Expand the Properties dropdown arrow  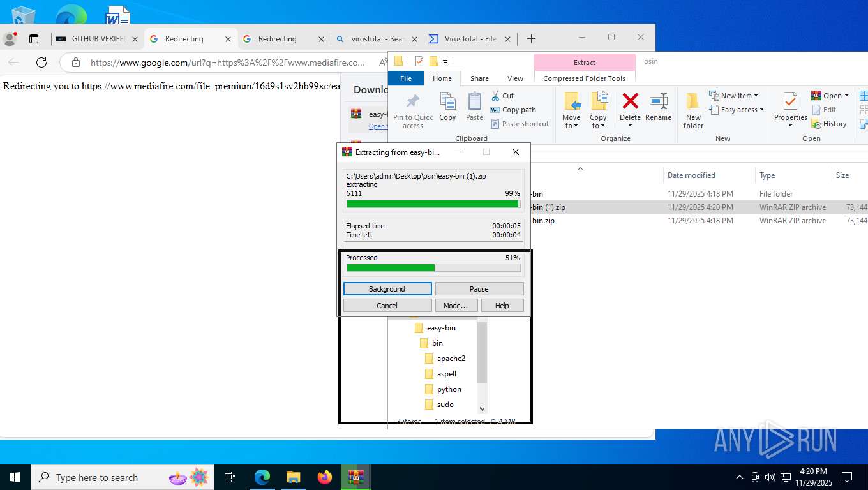click(x=790, y=125)
